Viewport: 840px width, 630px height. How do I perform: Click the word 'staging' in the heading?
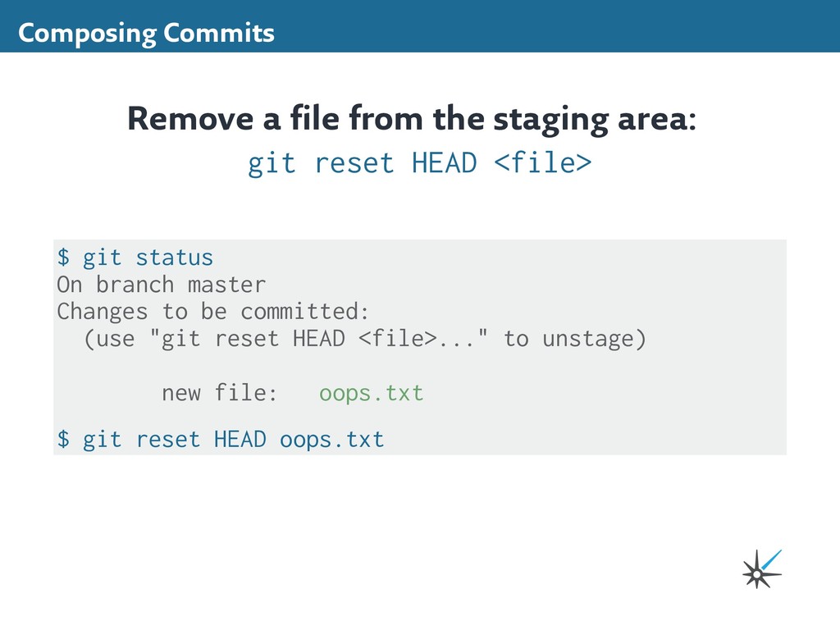pos(550,120)
